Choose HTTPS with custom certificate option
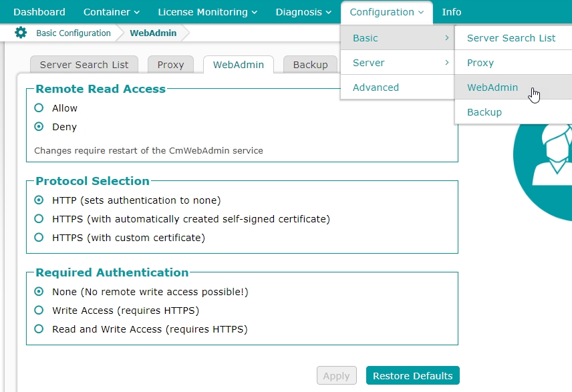 click(39, 238)
